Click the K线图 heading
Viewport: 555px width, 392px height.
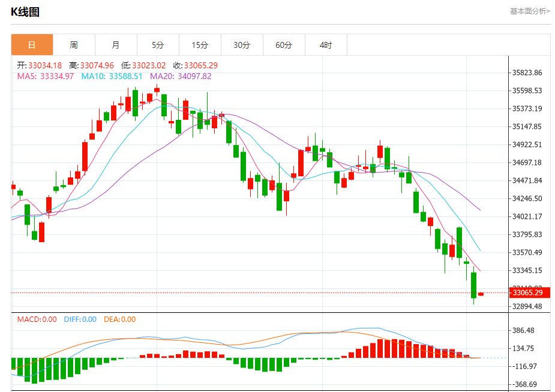point(25,12)
